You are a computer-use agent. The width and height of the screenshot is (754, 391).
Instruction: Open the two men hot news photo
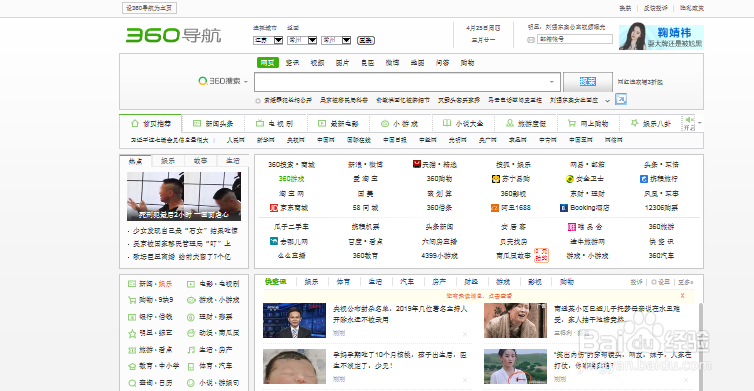coord(184,196)
